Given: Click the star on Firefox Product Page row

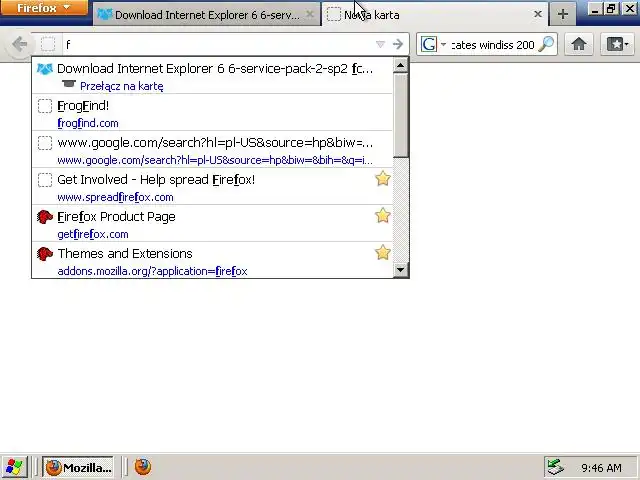Looking at the screenshot, I should pyautogui.click(x=382, y=216).
